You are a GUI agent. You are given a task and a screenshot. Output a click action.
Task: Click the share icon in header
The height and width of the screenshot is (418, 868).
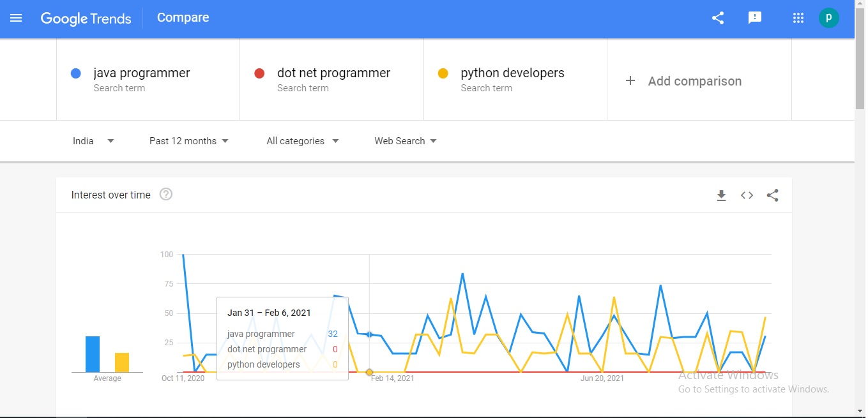718,19
